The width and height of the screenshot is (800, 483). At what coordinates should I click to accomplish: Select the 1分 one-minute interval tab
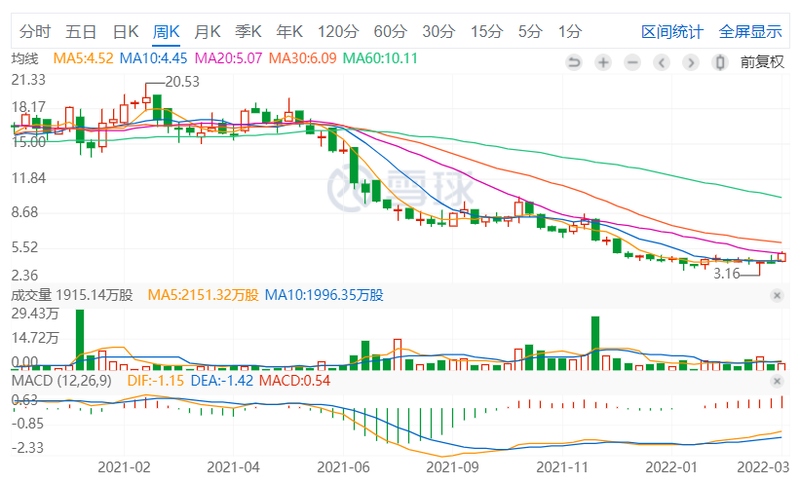click(x=570, y=32)
